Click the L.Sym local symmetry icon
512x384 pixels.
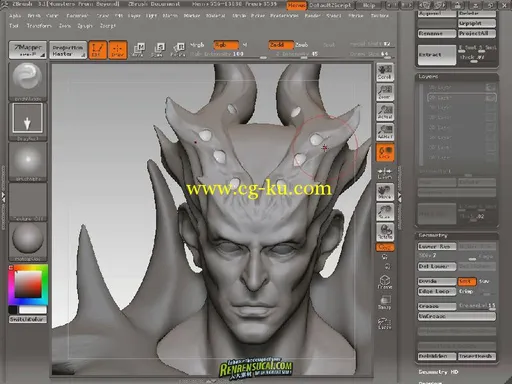(x=385, y=173)
